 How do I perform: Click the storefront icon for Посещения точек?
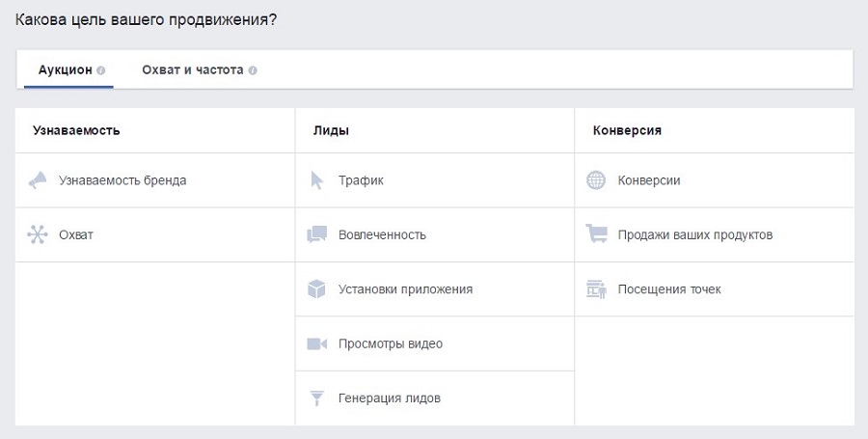[597, 289]
